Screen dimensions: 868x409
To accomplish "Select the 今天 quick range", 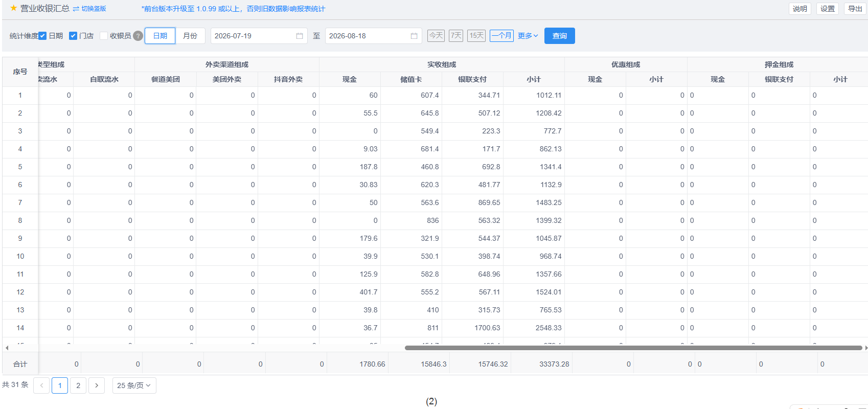I will 436,35.
